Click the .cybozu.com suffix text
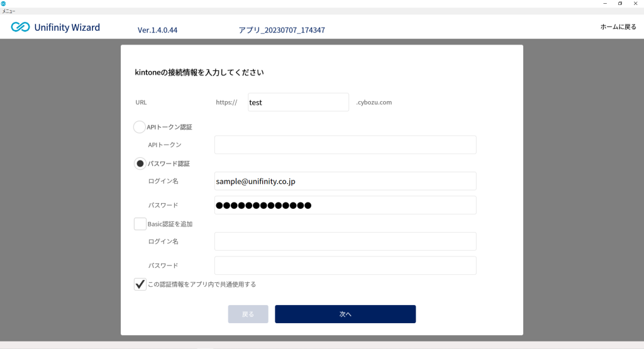 point(374,102)
